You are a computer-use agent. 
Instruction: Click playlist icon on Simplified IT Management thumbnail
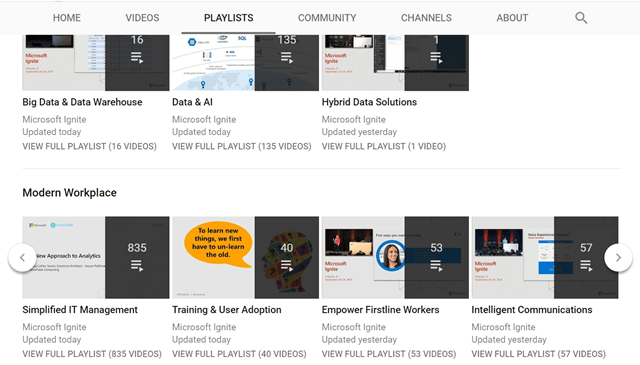tap(137, 266)
